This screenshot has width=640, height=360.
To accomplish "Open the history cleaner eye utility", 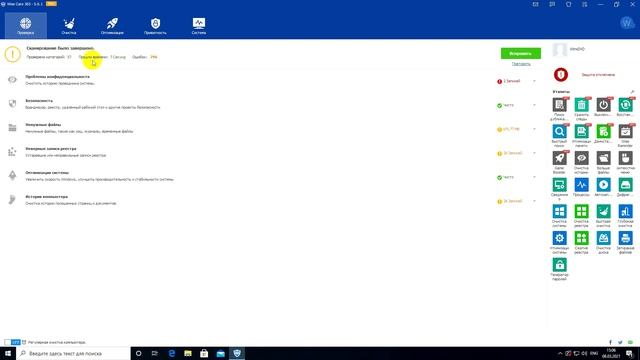I will click(582, 158).
